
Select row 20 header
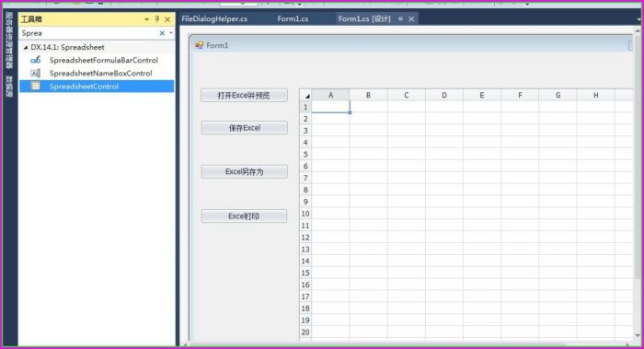click(x=305, y=332)
